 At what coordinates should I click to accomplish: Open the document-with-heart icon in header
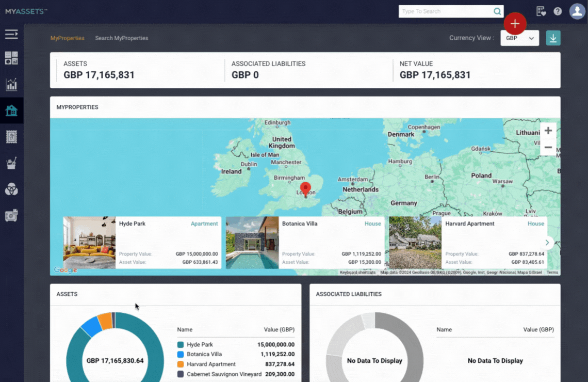pos(541,11)
